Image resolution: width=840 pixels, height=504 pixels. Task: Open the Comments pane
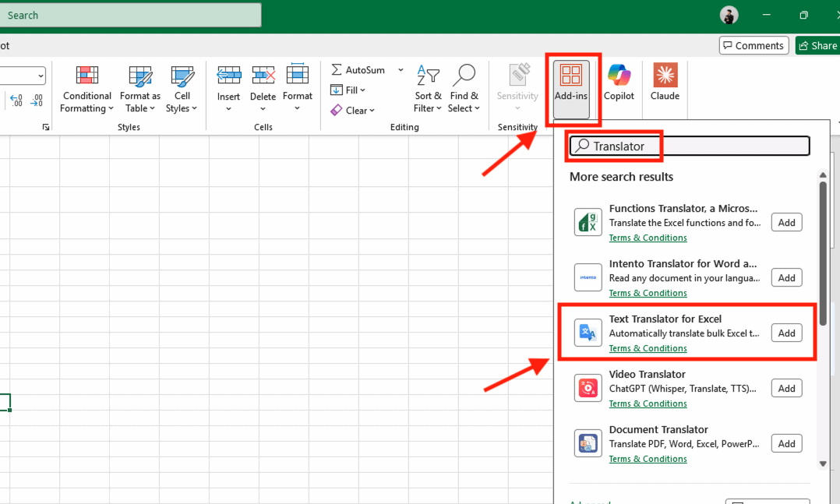pyautogui.click(x=753, y=45)
